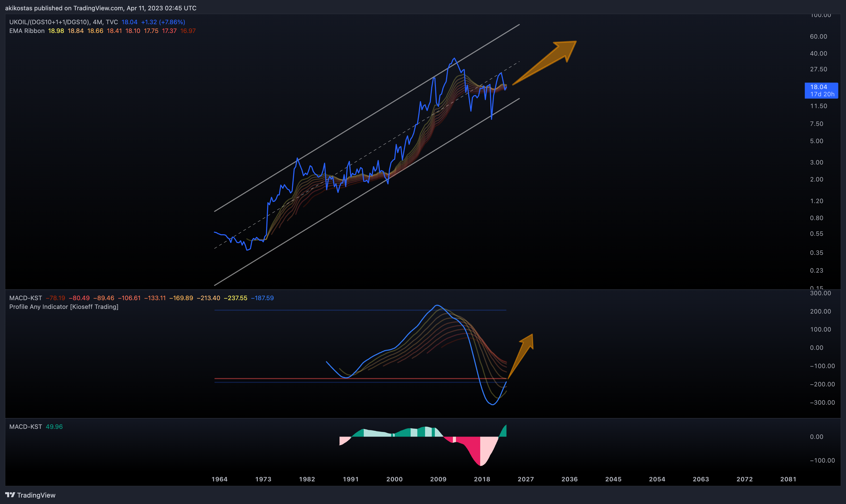This screenshot has height=504, width=846.
Task: Click the 2027 label on time axis
Action: (526, 479)
